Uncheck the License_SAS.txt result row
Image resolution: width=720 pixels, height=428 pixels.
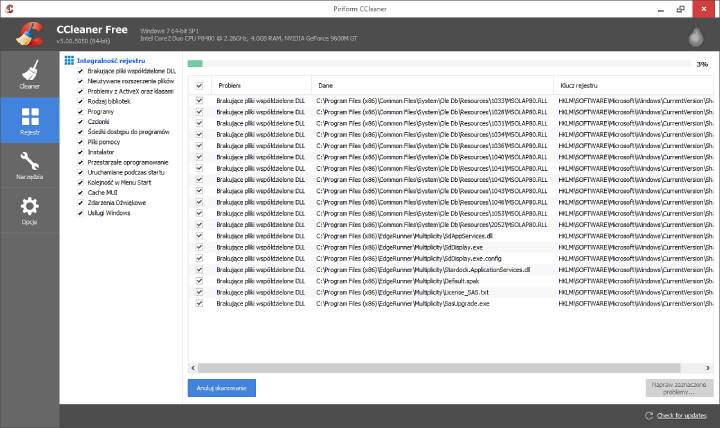pos(199,292)
